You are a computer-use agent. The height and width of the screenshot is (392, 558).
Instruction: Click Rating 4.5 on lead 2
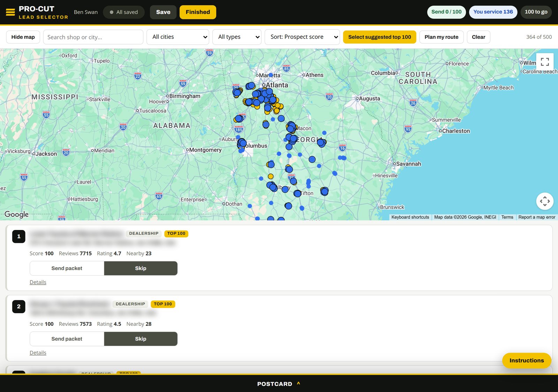click(109, 324)
